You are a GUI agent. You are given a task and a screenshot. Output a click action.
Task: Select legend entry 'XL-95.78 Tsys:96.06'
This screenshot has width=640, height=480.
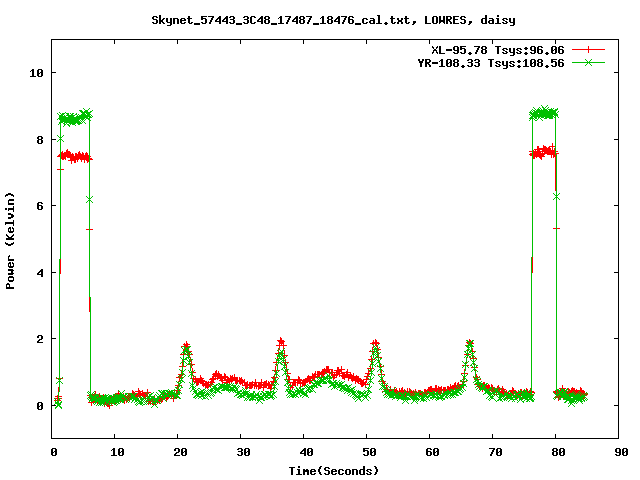(x=498, y=50)
